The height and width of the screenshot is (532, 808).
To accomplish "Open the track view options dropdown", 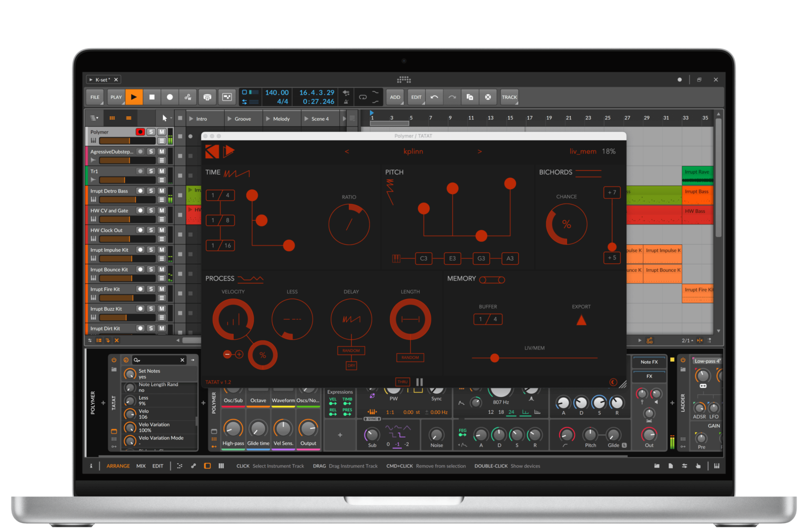I will (x=94, y=118).
